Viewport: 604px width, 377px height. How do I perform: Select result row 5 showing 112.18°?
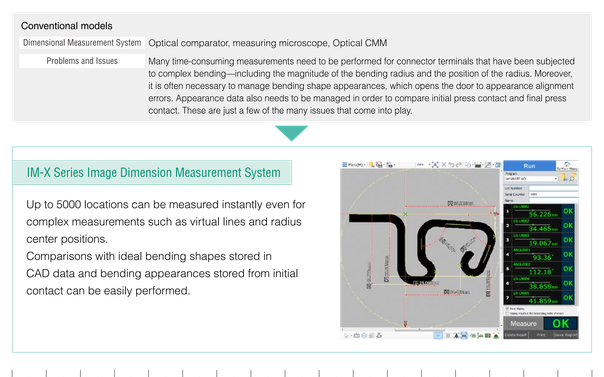539,269
